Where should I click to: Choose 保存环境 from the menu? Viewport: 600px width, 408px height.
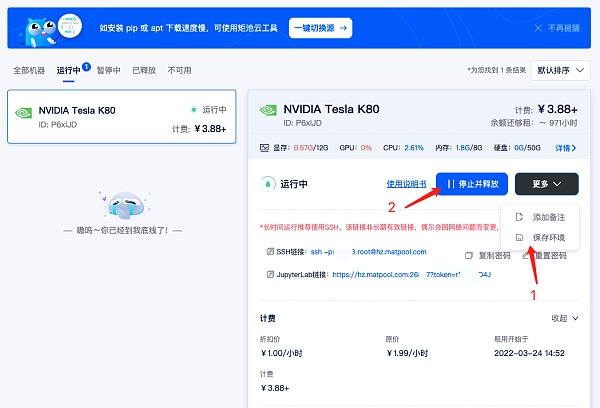[547, 238]
